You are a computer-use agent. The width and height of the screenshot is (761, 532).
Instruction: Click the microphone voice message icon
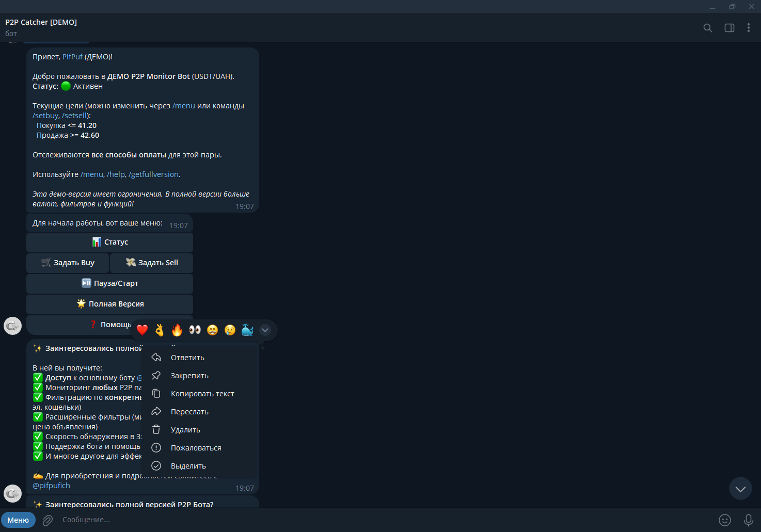(749, 520)
